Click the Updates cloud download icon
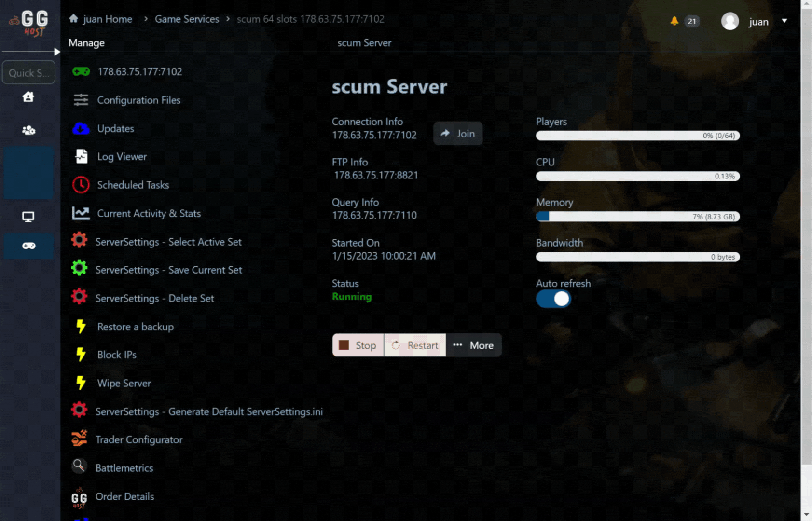Image resolution: width=812 pixels, height=521 pixels. click(81, 128)
